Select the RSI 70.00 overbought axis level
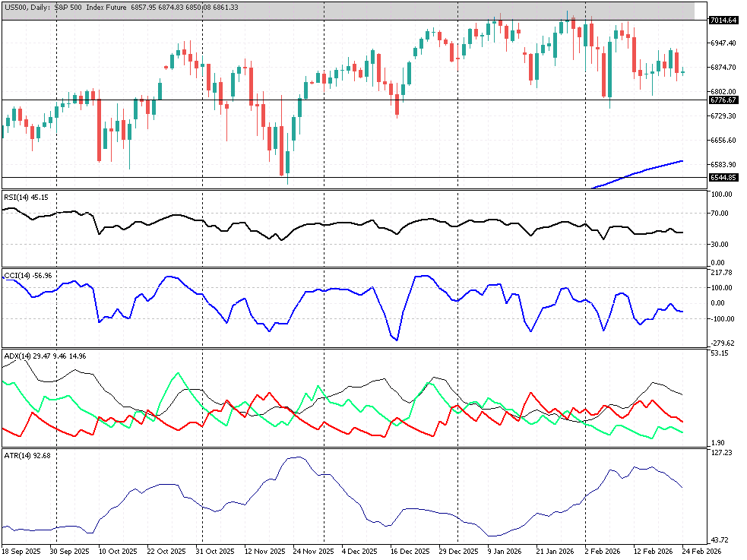The height and width of the screenshot is (560, 747). click(723, 214)
